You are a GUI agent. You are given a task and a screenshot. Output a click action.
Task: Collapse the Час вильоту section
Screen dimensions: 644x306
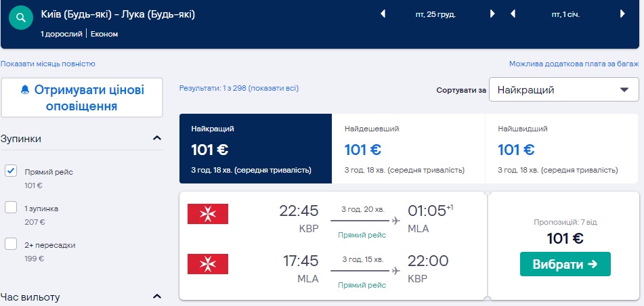pos(157,297)
